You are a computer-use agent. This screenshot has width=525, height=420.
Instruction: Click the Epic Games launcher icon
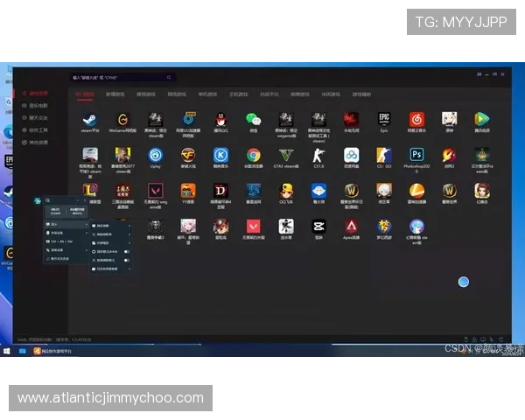point(384,119)
